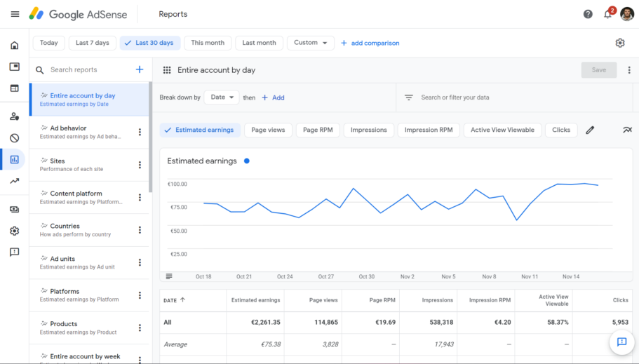Switch chart type with trend-line icon
The height and width of the screenshot is (364, 639).
[x=627, y=130]
